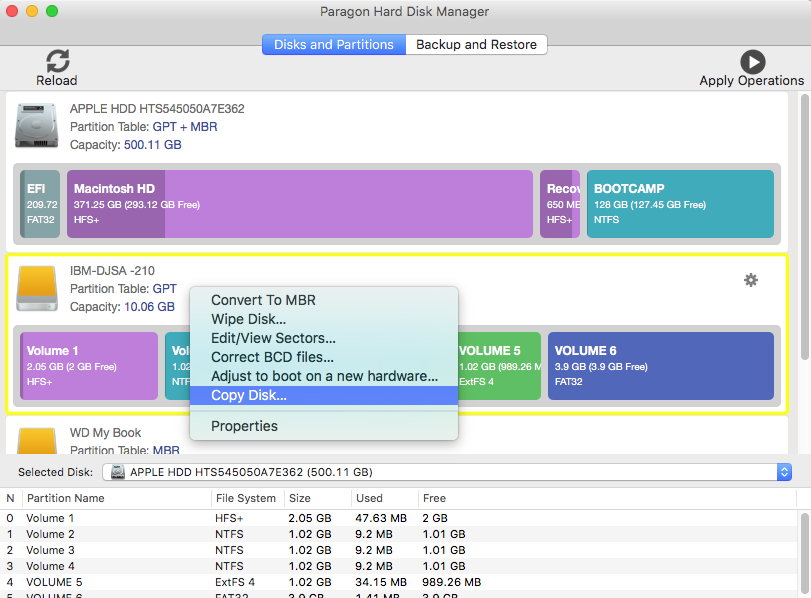Click the 47.63 MB used value
Screen dimensions: 811x598
pyautogui.click(x=381, y=518)
